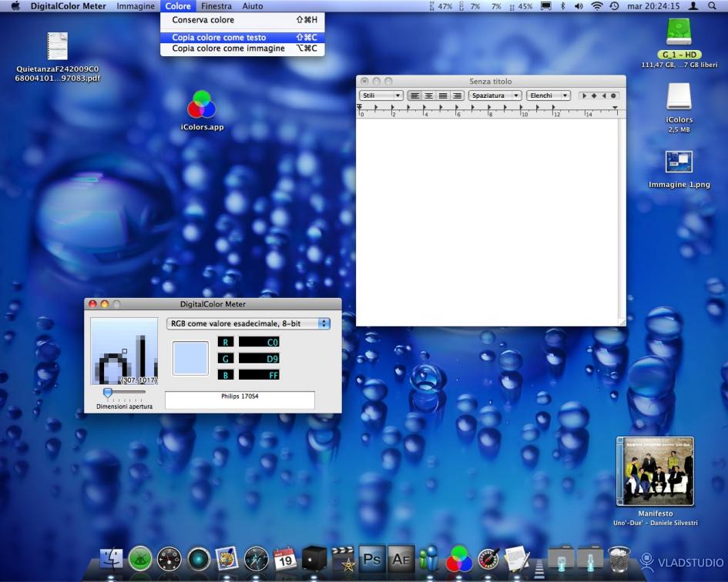Align text left in Senza titolo window
The image size is (728, 582).
tap(415, 95)
